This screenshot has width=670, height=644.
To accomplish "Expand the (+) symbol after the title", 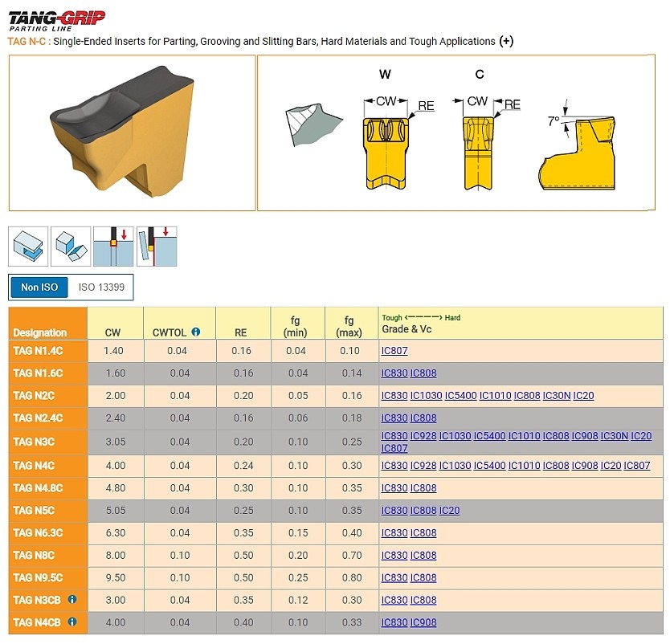I will pyautogui.click(x=506, y=42).
